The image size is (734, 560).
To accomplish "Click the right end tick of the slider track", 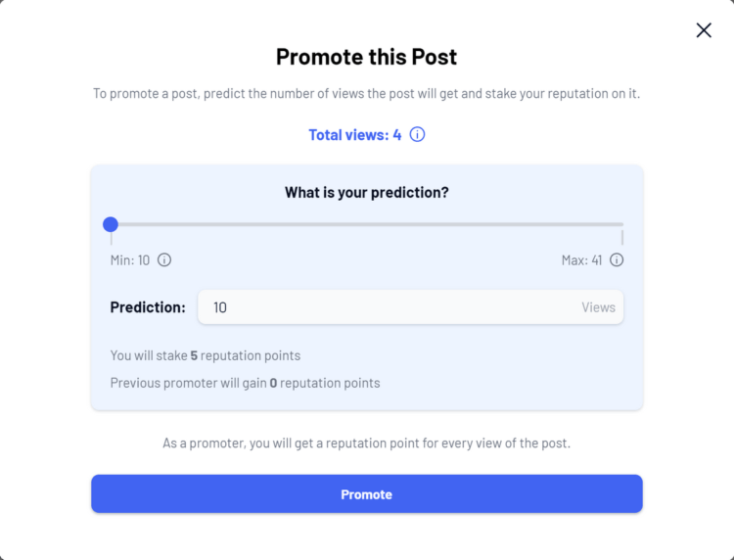I will 622,236.
